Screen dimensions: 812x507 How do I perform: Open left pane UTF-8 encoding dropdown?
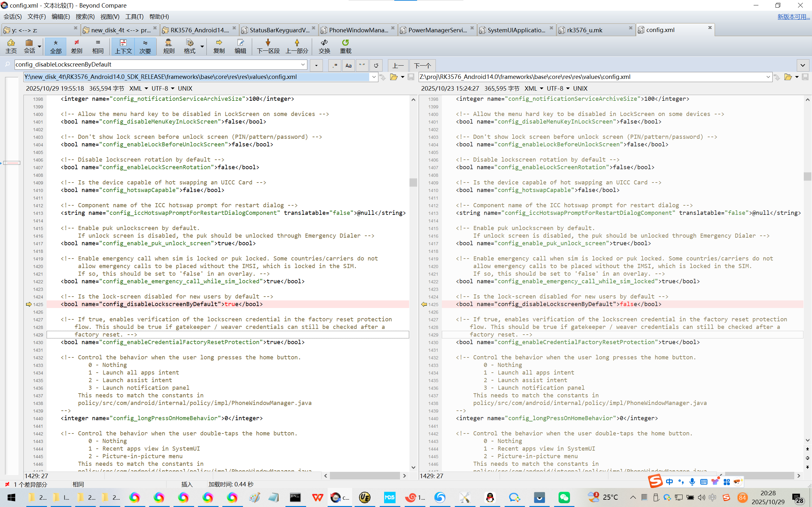point(163,88)
